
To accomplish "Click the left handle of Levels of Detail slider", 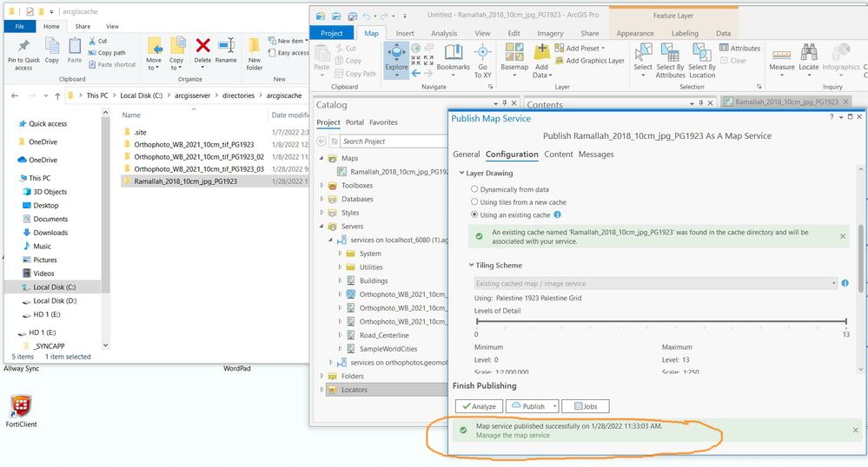I will (477, 321).
